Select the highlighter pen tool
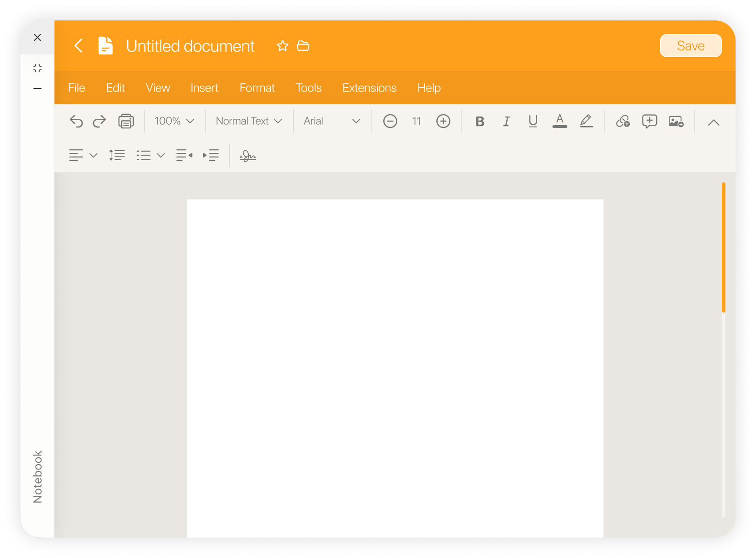This screenshot has width=756, height=558. 586,121
